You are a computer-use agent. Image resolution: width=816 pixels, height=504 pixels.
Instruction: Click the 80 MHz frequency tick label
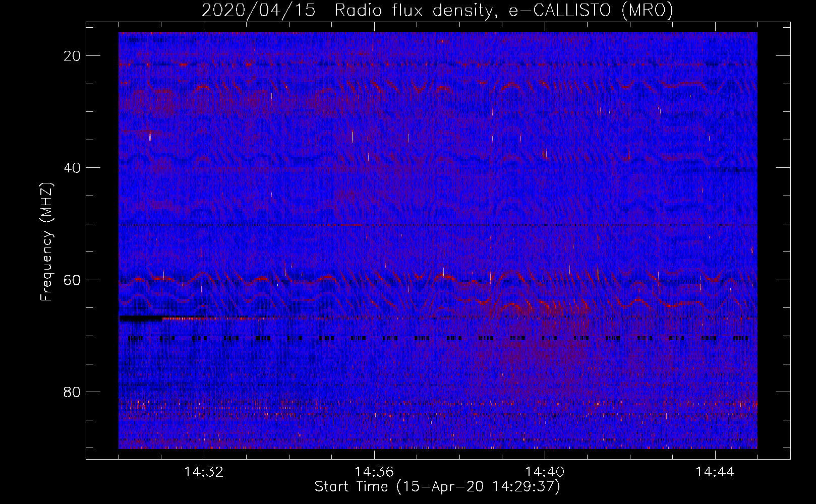72,392
